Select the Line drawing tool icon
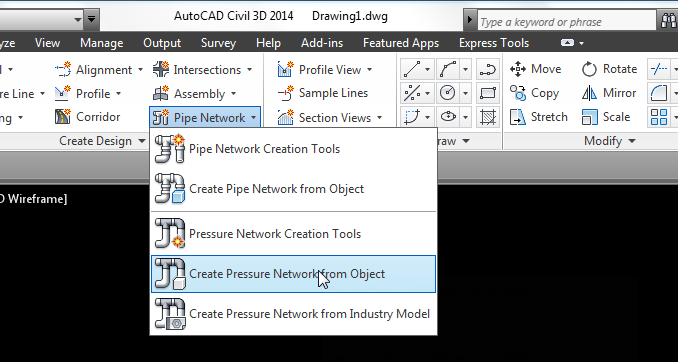The height and width of the screenshot is (362, 678). click(x=412, y=69)
